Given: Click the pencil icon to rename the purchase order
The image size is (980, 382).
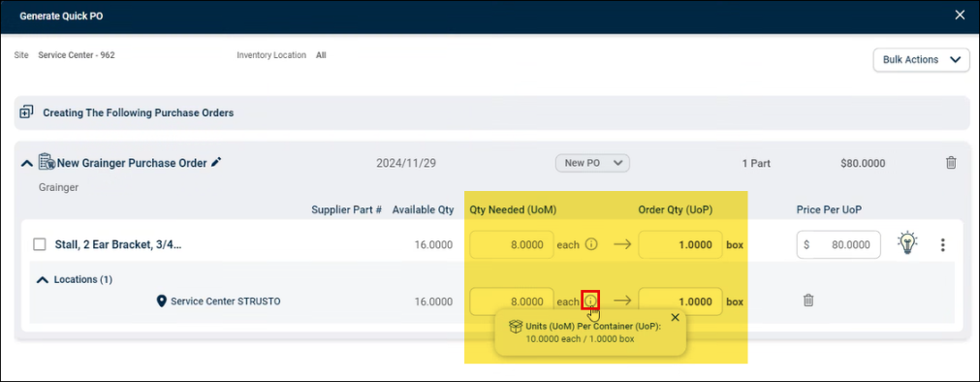Looking at the screenshot, I should tap(216, 163).
